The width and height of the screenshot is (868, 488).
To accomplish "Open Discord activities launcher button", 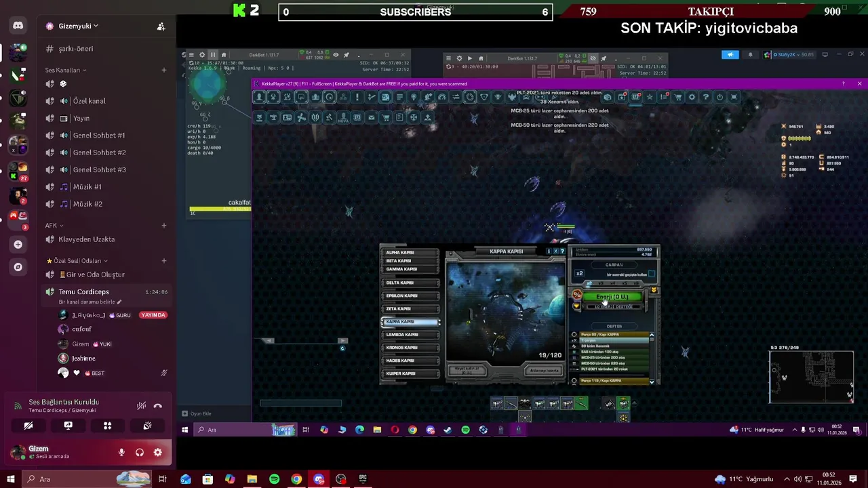I will coord(107,426).
